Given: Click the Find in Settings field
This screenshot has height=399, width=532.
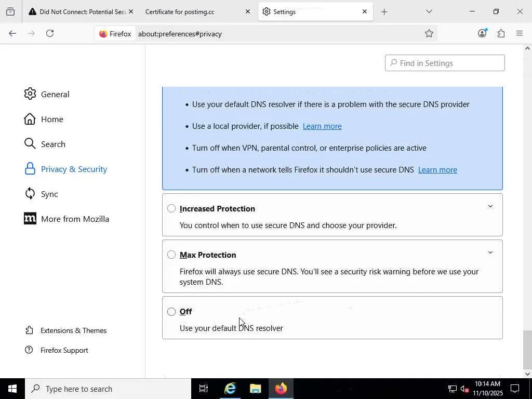Looking at the screenshot, I should click(x=445, y=63).
